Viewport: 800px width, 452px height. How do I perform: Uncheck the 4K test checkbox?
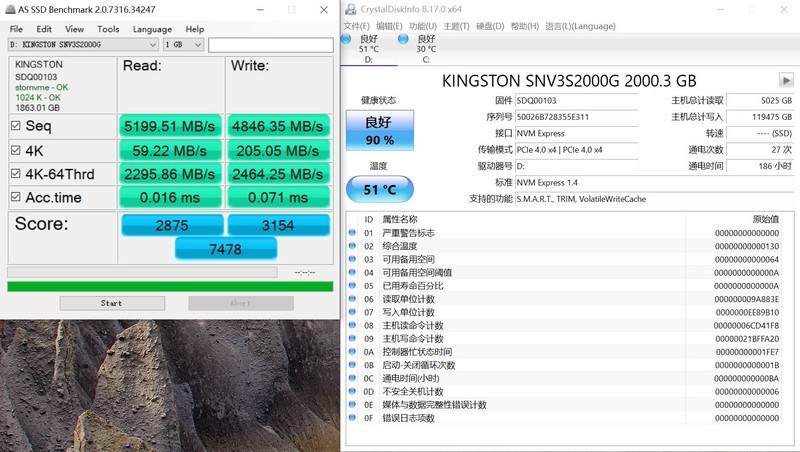[16, 150]
